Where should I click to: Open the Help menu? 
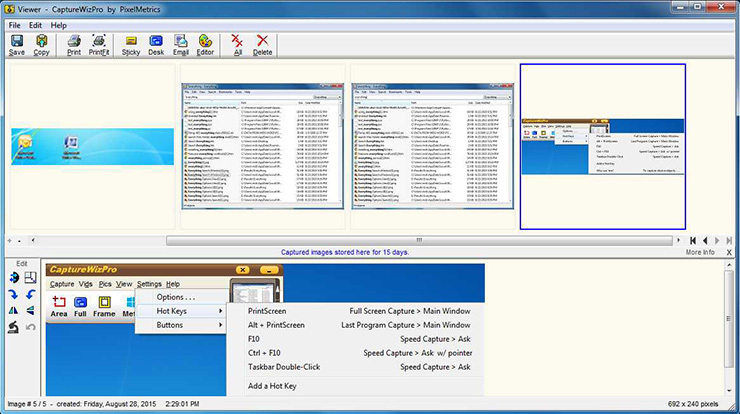(59, 24)
